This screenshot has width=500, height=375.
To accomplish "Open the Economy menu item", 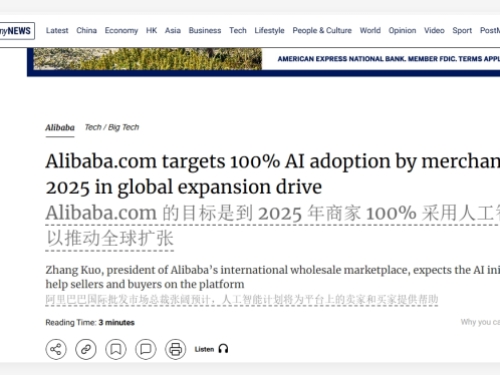I will (121, 30).
